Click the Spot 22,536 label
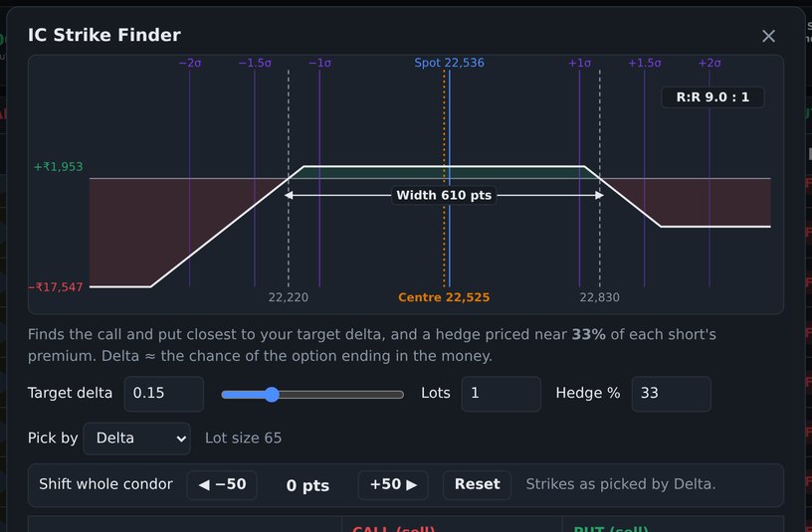Viewport: 812px width, 532px height. coord(449,63)
